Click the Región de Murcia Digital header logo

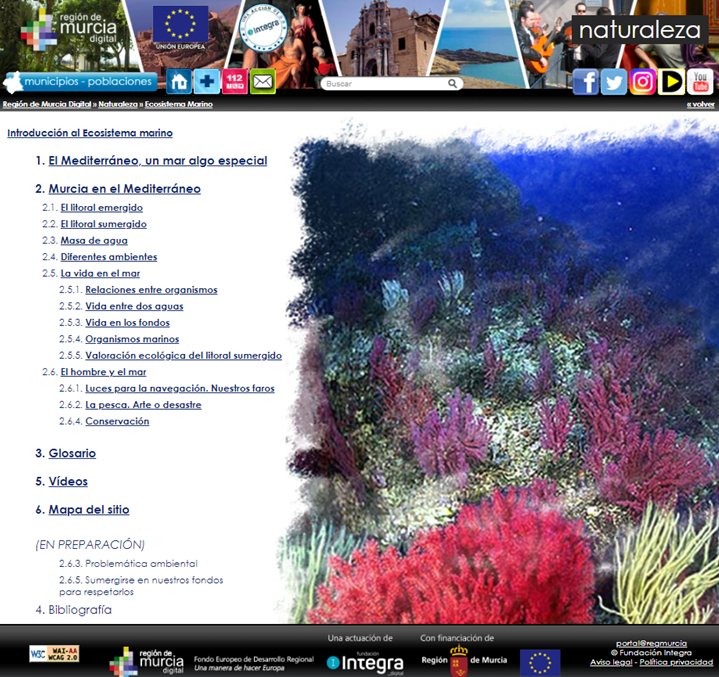pyautogui.click(x=69, y=30)
